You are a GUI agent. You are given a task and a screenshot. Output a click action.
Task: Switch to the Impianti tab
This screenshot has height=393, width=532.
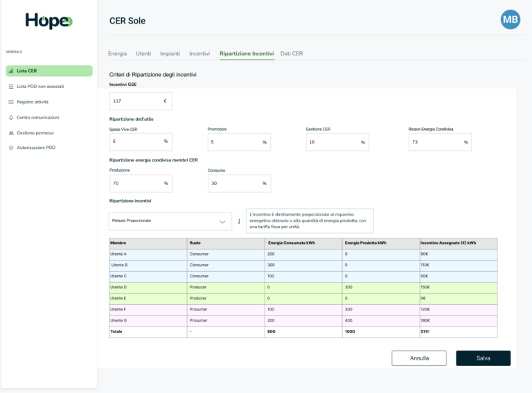tap(170, 53)
